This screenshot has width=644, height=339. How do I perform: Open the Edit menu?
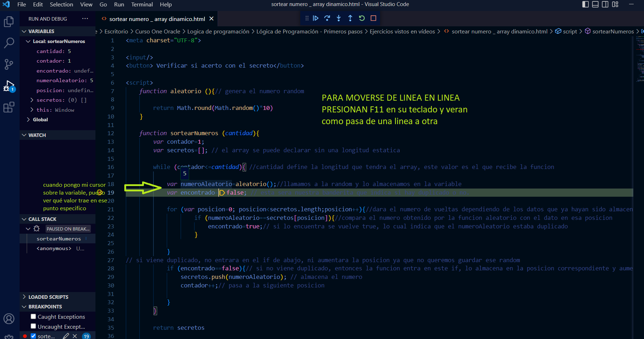pos(38,4)
